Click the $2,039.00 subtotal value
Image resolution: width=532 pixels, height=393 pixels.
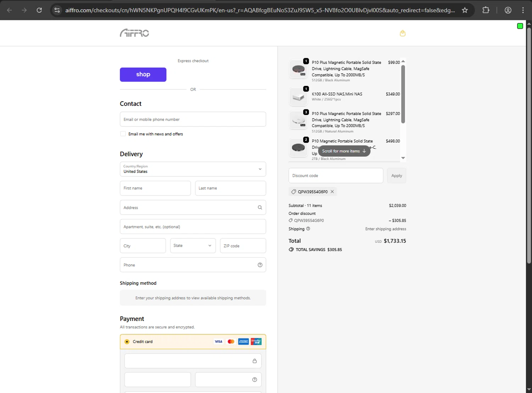pos(398,206)
